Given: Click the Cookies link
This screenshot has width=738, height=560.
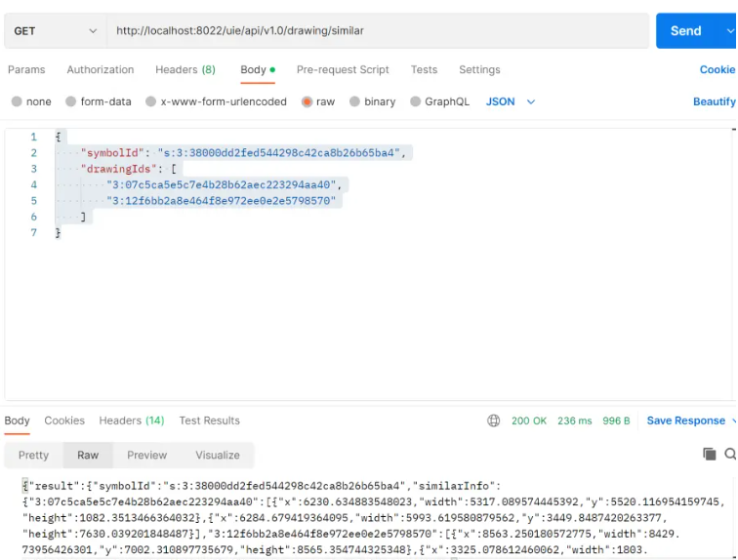Looking at the screenshot, I should tap(717, 69).
